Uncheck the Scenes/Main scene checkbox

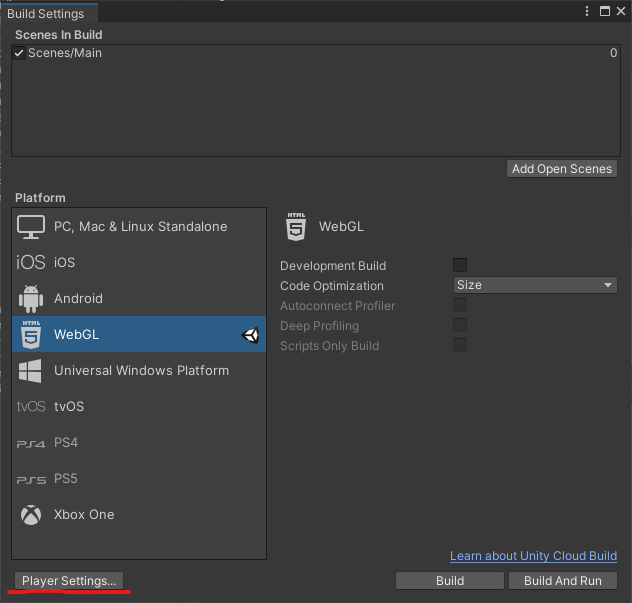pos(19,53)
